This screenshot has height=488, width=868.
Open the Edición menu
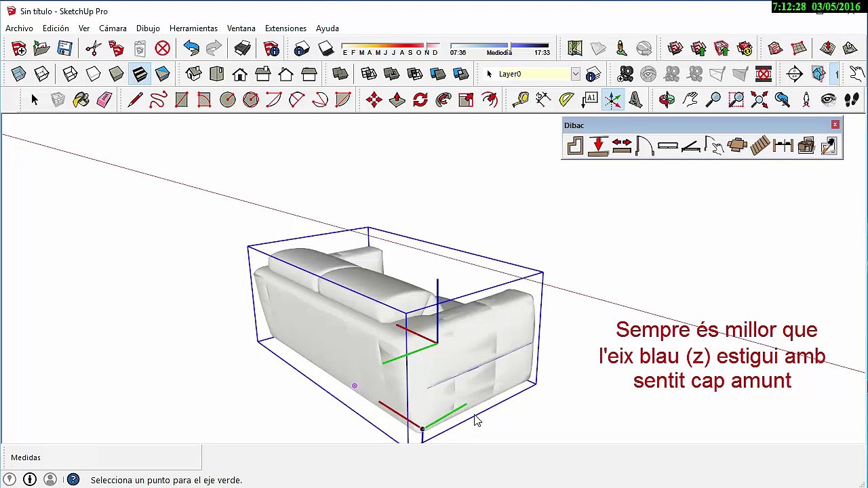(56, 28)
